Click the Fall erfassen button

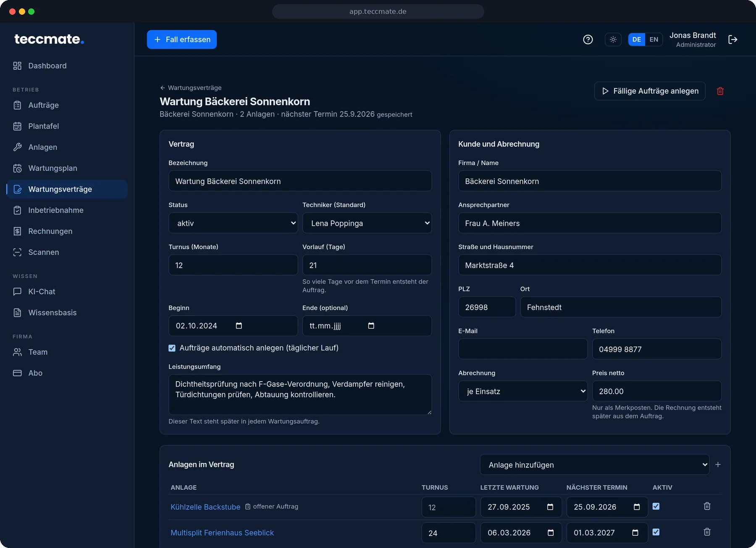tap(182, 40)
